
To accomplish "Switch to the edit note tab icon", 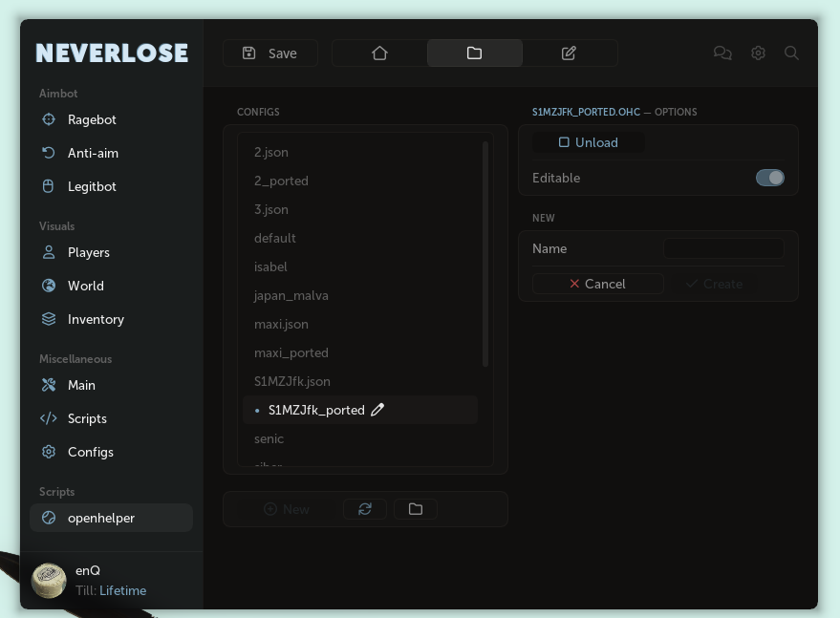I will tap(569, 53).
